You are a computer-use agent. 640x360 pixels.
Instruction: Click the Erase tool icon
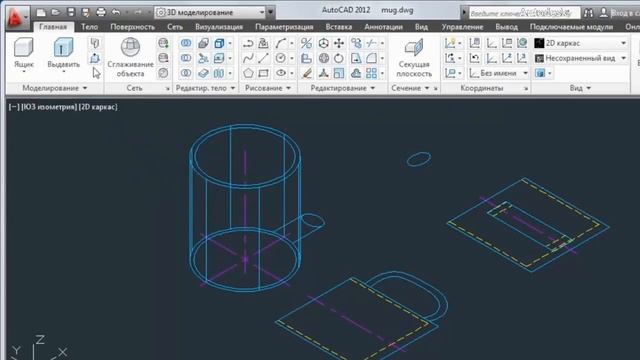pos(307,73)
